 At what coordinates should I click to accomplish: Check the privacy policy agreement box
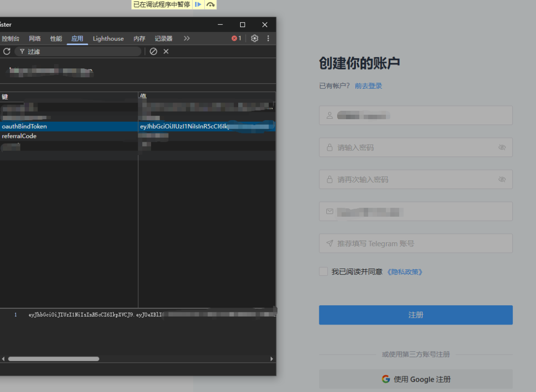[x=323, y=271]
